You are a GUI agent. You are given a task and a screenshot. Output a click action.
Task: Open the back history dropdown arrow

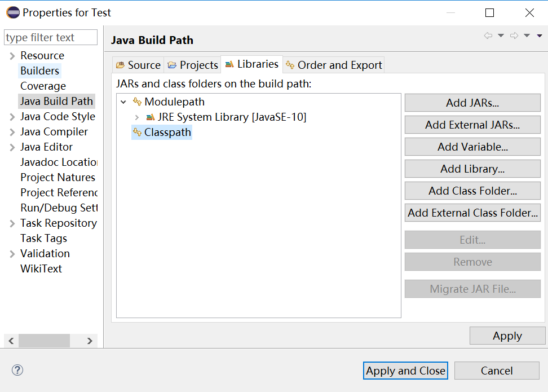(501, 36)
